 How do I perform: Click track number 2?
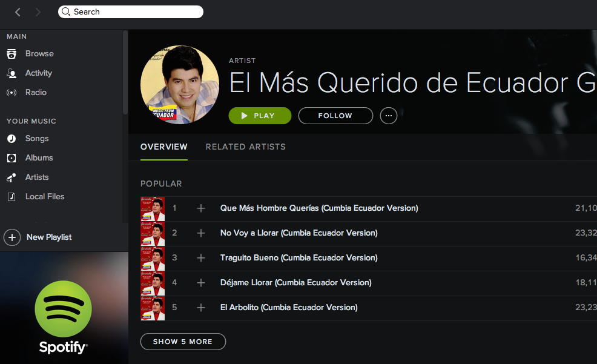[174, 233]
